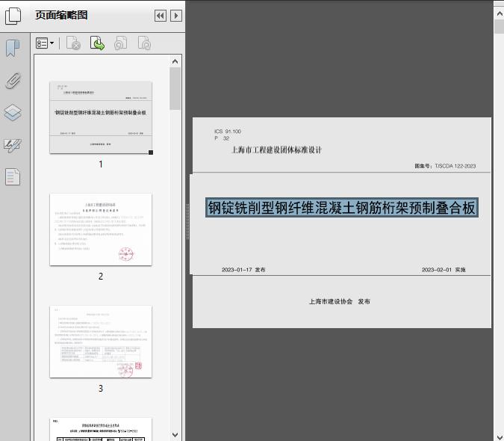The height and width of the screenshot is (441, 504).
Task: Click document view scroll down arrow
Action: [500, 437]
